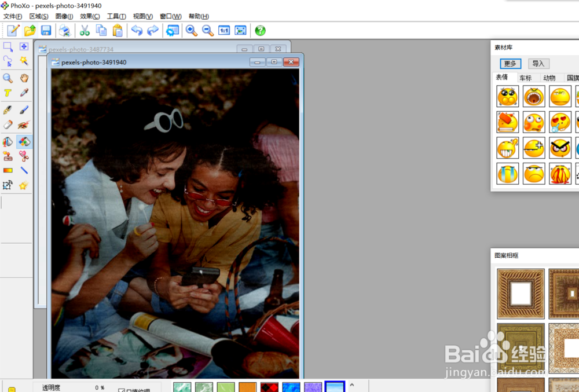Zoom out using the minus magnifier icon
This screenshot has width=579, height=392.
click(208, 30)
